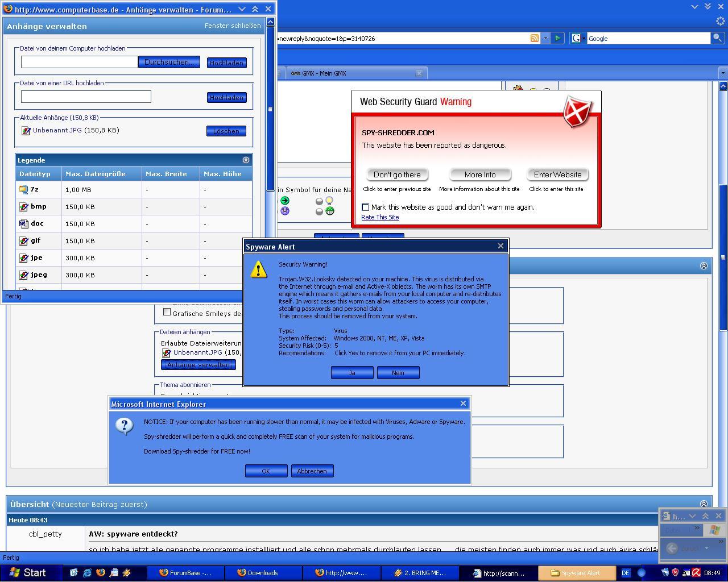Switch to http://scann... taskbar window
728x582 pixels.
[498, 573]
